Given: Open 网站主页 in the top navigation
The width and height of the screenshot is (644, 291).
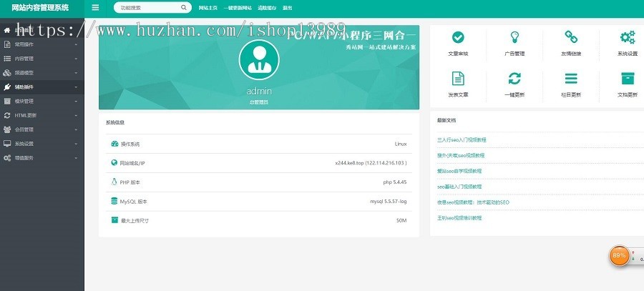Looking at the screenshot, I should point(208,8).
